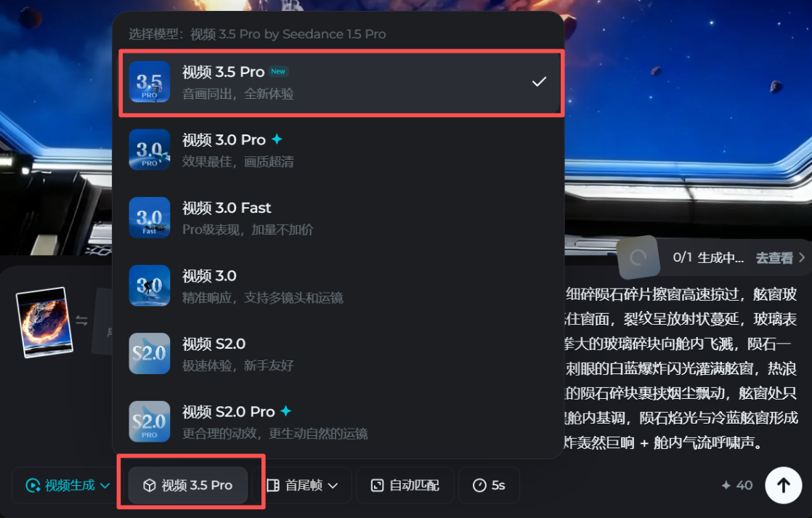This screenshot has width=812, height=518.
Task: Collapse the 视频 3.5 Pro model selector
Action: click(187, 485)
